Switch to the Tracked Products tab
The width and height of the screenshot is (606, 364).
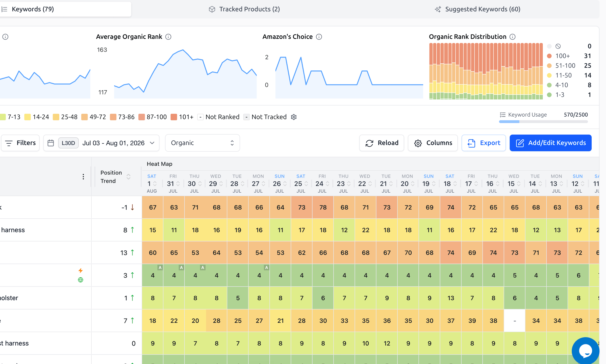click(244, 9)
